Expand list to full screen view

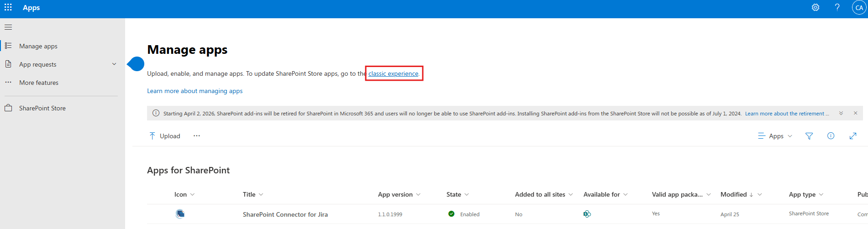852,136
